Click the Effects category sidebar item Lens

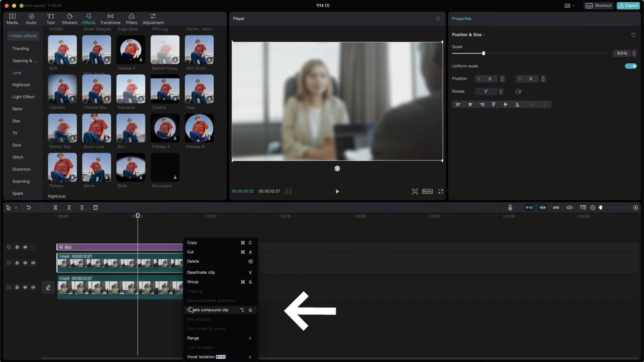pos(16,72)
